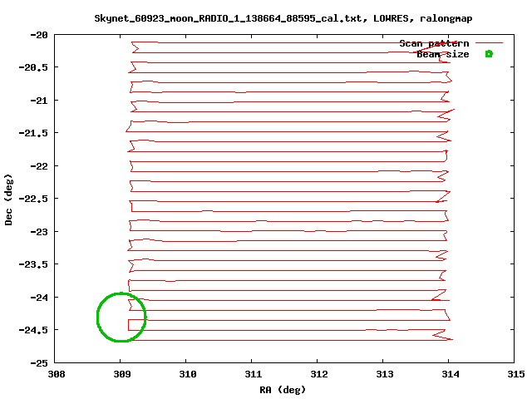Viewport: 532px width, 399px height.
Task: Click the y-axis tick label -23.5
Action: point(33,264)
